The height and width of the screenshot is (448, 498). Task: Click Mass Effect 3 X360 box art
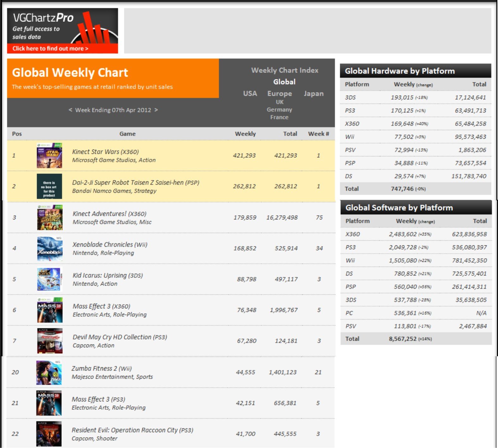tap(50, 310)
